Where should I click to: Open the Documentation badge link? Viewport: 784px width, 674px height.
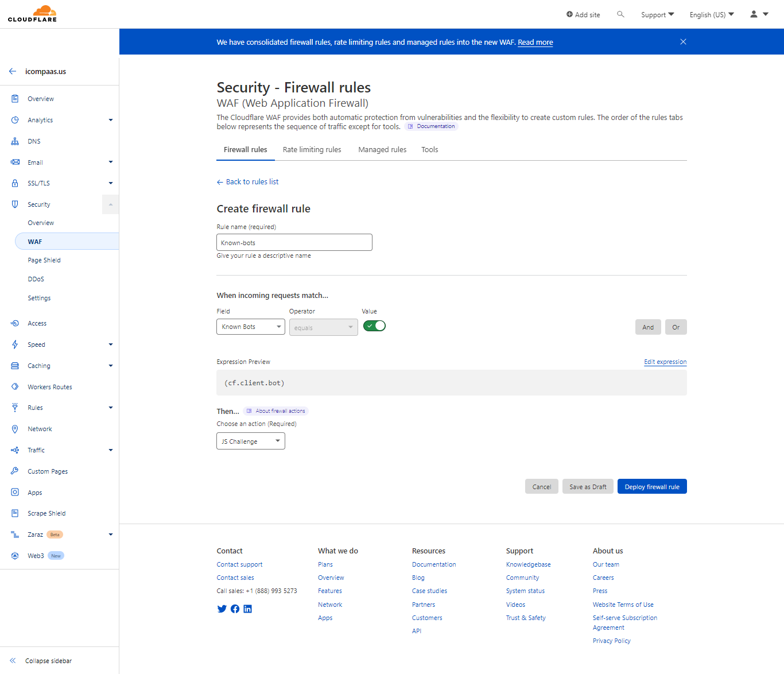(x=431, y=126)
